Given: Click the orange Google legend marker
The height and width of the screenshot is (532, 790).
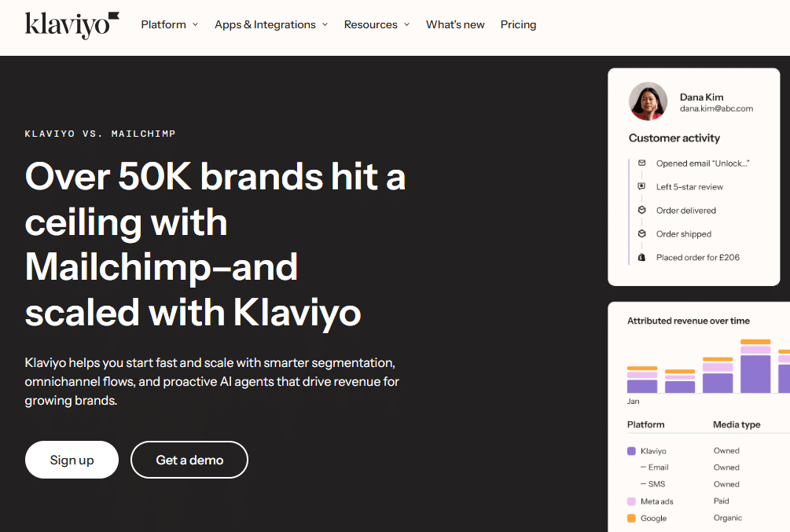Looking at the screenshot, I should click(x=631, y=517).
